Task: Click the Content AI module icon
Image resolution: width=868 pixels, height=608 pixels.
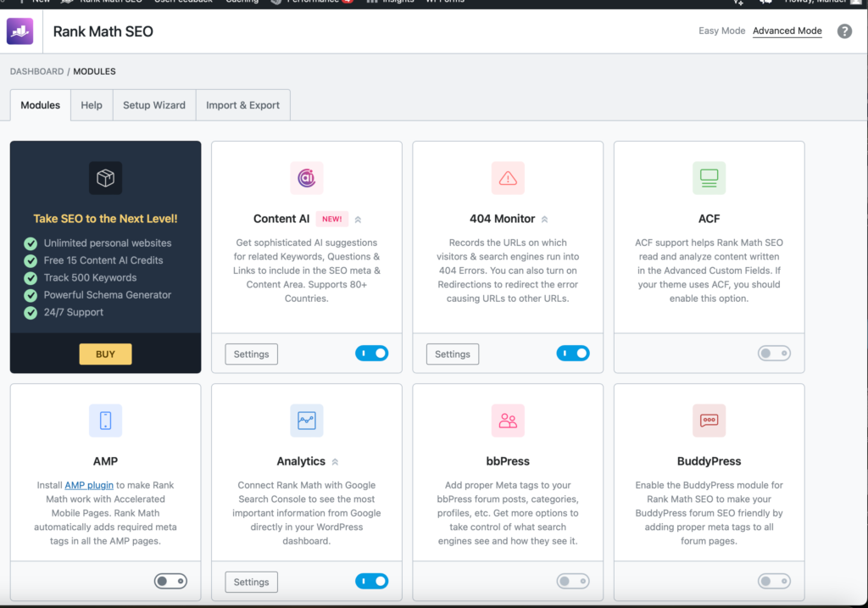Action: pos(306,178)
